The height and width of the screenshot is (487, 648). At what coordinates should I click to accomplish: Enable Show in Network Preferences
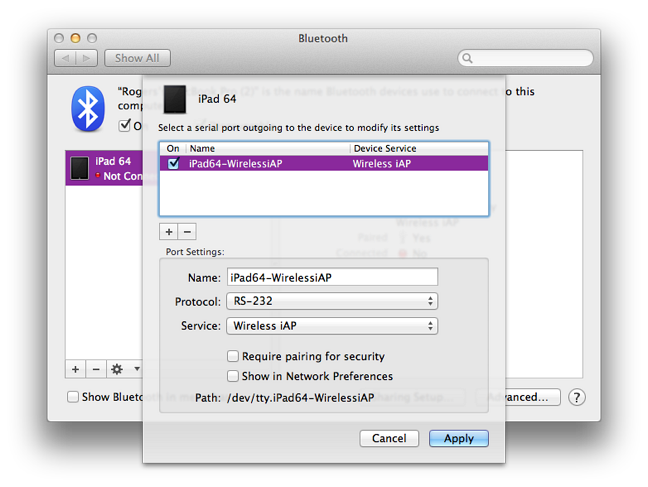pos(233,376)
